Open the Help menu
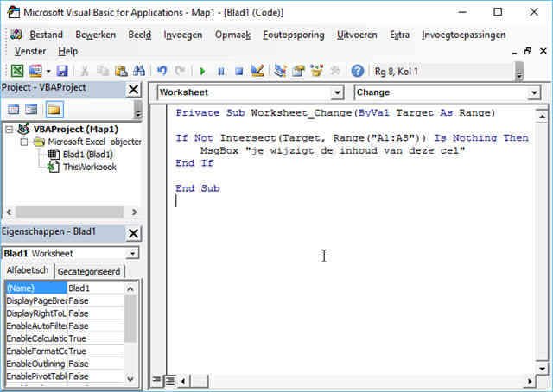The image size is (553, 392). tap(68, 51)
